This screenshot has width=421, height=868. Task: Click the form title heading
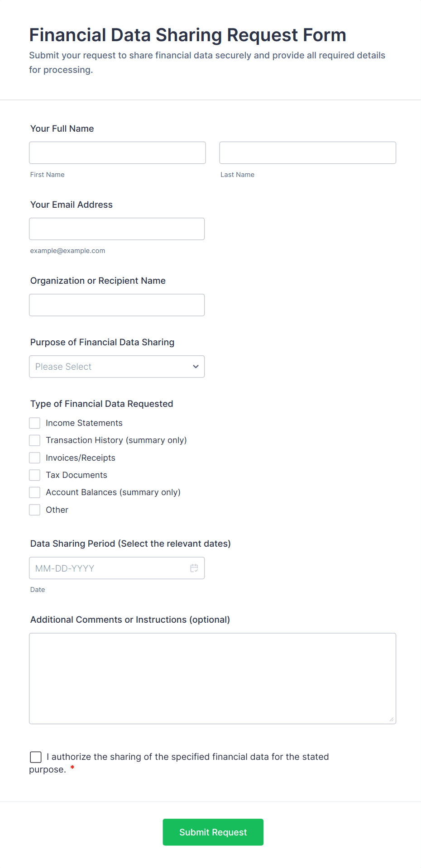[187, 35]
